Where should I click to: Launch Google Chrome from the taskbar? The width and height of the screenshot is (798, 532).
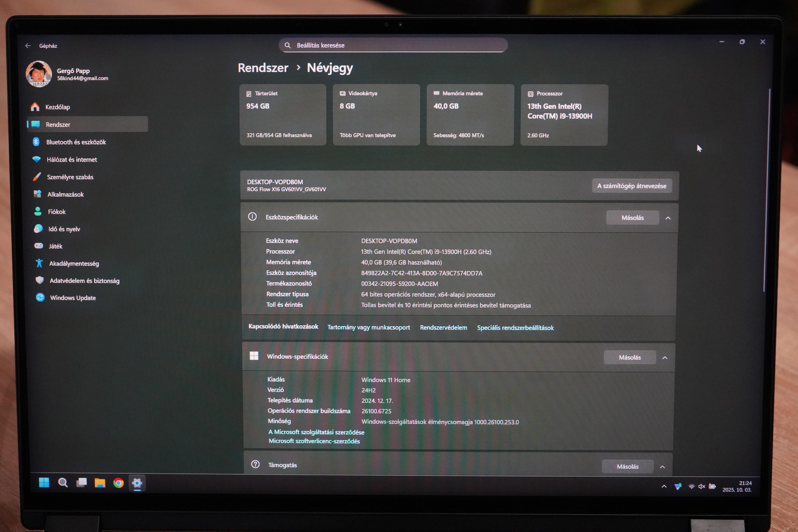click(x=118, y=483)
